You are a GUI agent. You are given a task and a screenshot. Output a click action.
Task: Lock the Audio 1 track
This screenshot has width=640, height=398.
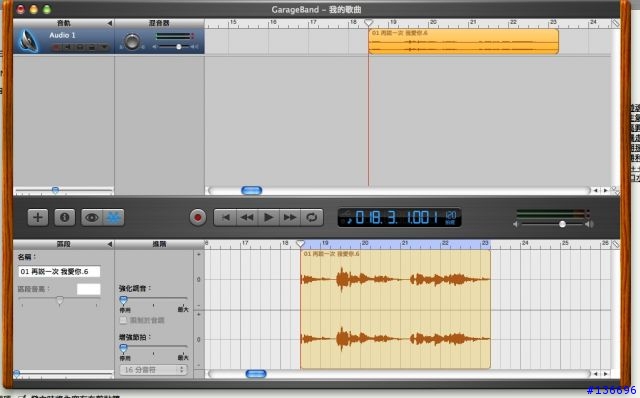click(x=92, y=47)
